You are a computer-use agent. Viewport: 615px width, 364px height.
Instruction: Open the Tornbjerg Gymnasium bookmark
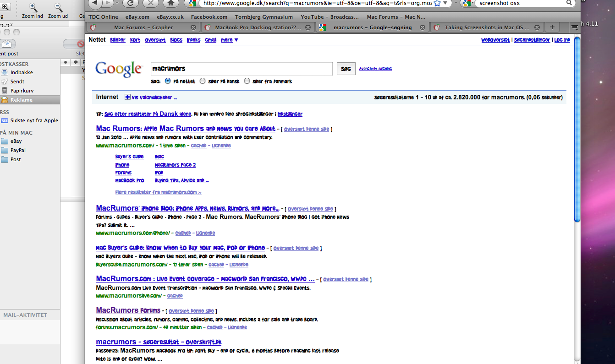coord(264,17)
